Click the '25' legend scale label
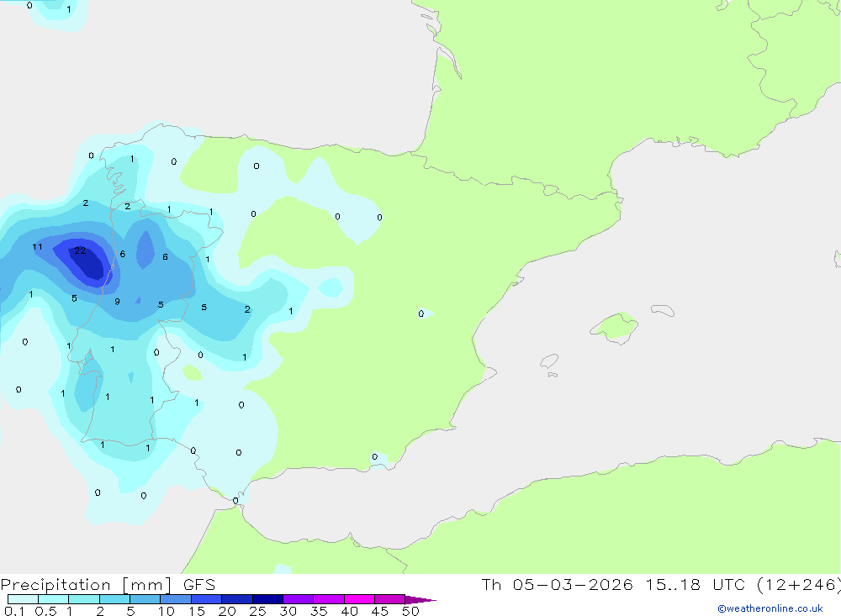 [x=257, y=611]
